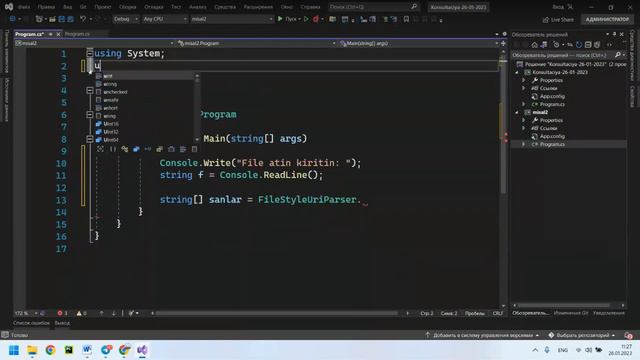Click the Bookmark icon in toolbar

406,19
